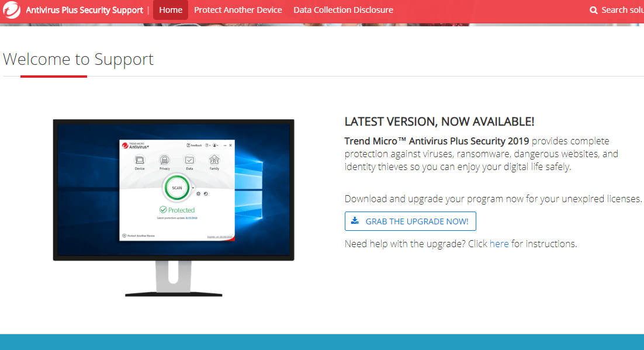This screenshot has height=350, width=644.
Task: Open the help question-mark dropdown
Action: click(x=206, y=145)
